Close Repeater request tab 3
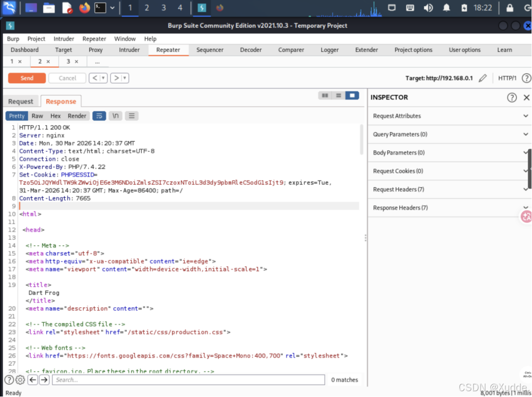 pos(76,62)
